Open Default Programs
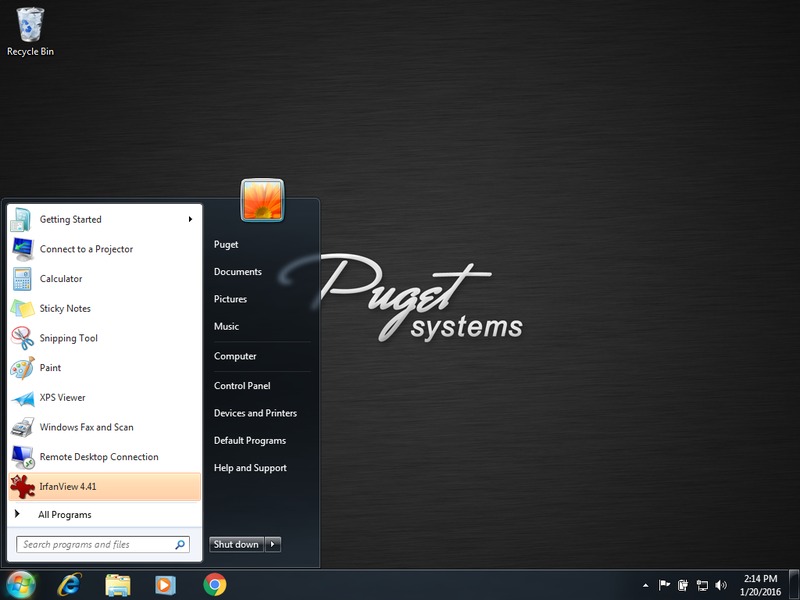Screen dimensions: 800x600 pyautogui.click(x=250, y=440)
